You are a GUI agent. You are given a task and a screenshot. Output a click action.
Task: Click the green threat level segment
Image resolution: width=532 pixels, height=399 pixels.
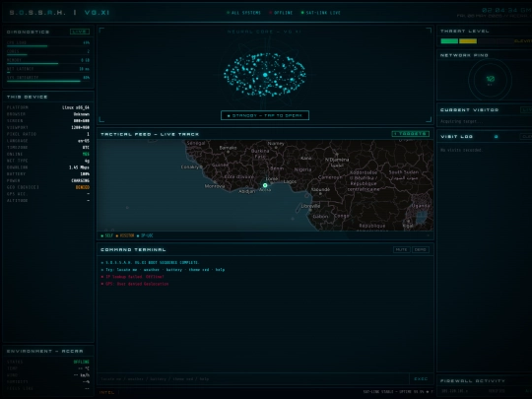(x=449, y=41)
